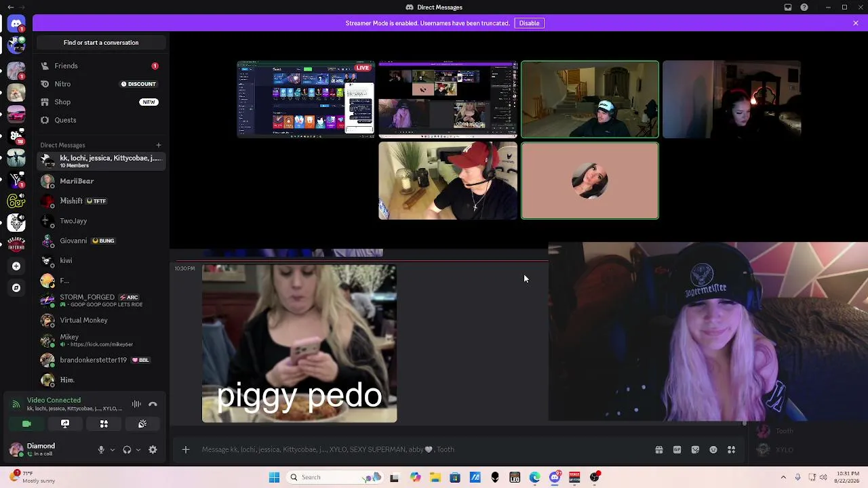This screenshot has width=868, height=488.
Task: Open the apps launcher in message bar
Action: coord(731,449)
